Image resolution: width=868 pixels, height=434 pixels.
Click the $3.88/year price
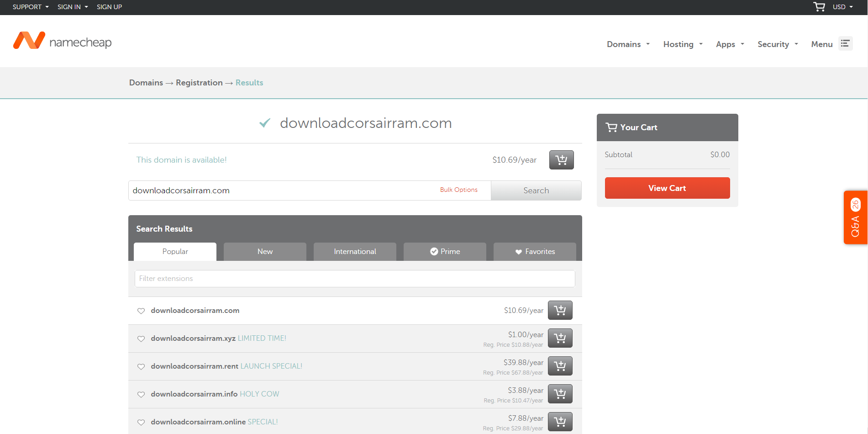coord(526,391)
